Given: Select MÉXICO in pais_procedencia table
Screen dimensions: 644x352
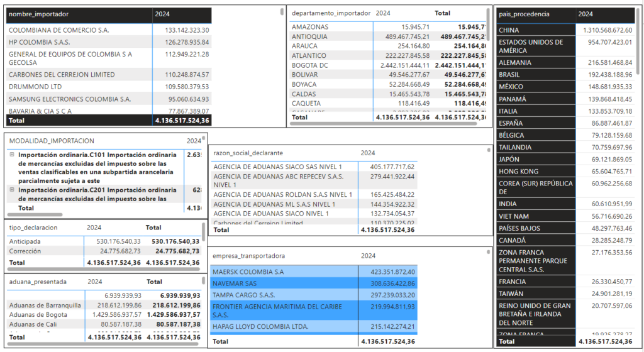Looking at the screenshot, I should tap(565, 87).
